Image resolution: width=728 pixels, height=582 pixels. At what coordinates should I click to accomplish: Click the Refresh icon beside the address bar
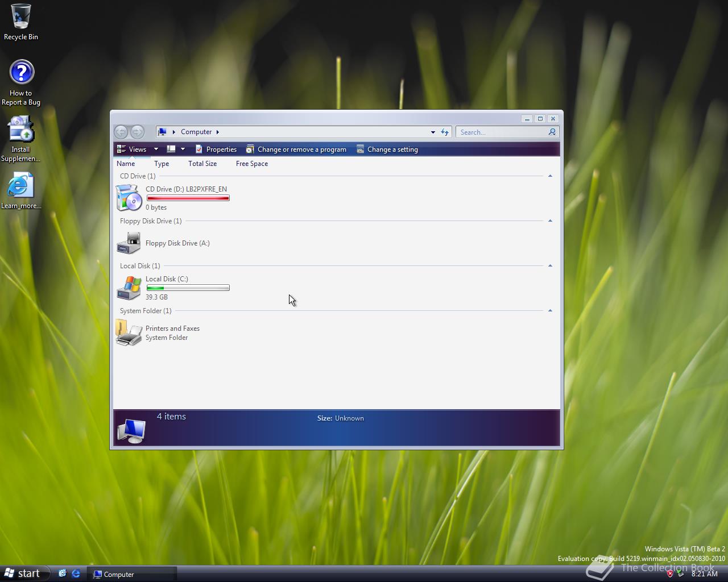pyautogui.click(x=445, y=132)
